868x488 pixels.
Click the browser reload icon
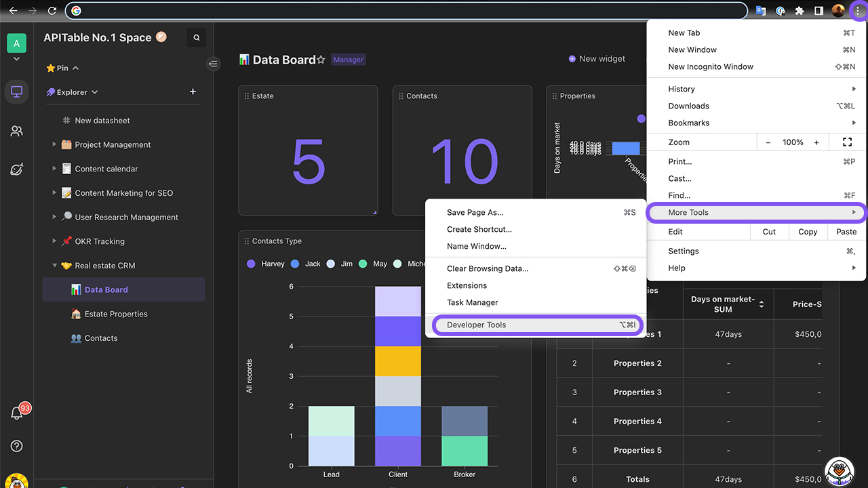coord(52,11)
